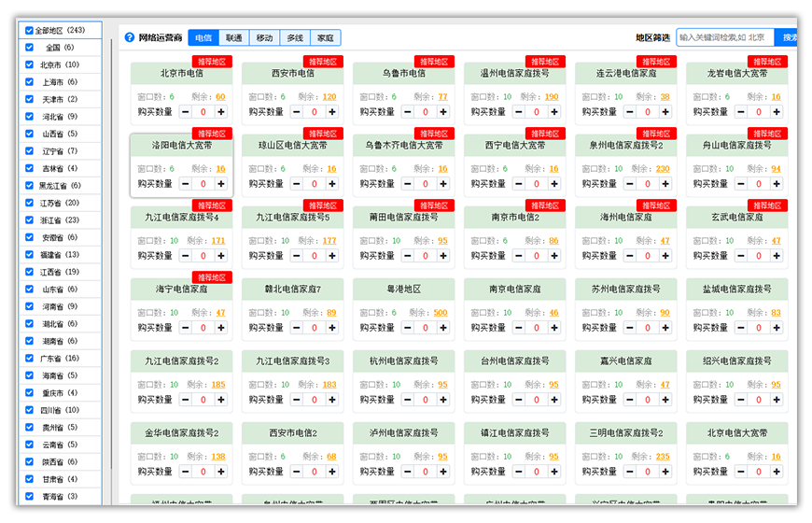Toggle the 全部地区 (243) checkbox

click(30, 31)
